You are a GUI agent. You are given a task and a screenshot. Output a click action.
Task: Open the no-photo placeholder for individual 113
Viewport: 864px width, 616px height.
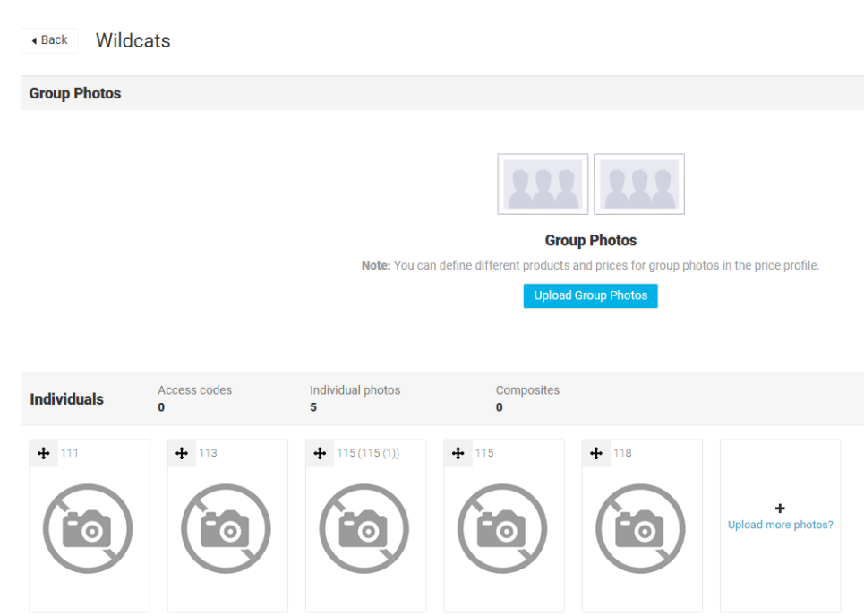click(x=226, y=529)
